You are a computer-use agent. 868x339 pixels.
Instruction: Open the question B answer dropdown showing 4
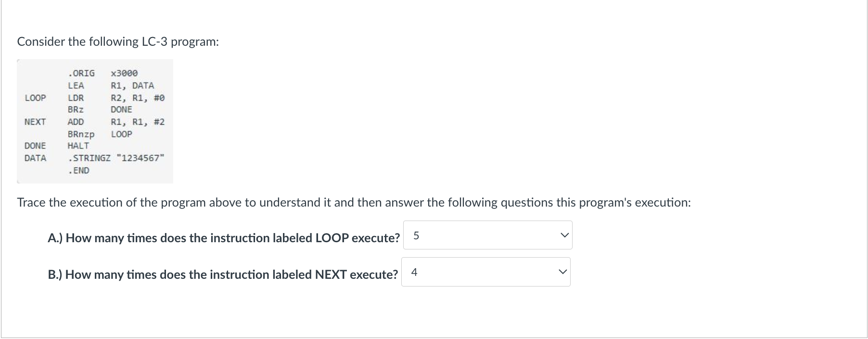pyautogui.click(x=485, y=272)
